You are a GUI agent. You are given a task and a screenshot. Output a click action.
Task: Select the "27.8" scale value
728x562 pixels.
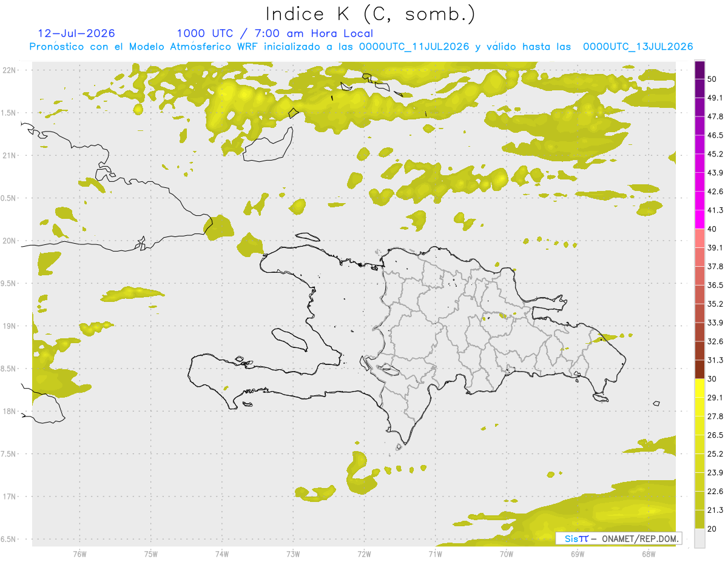715,416
